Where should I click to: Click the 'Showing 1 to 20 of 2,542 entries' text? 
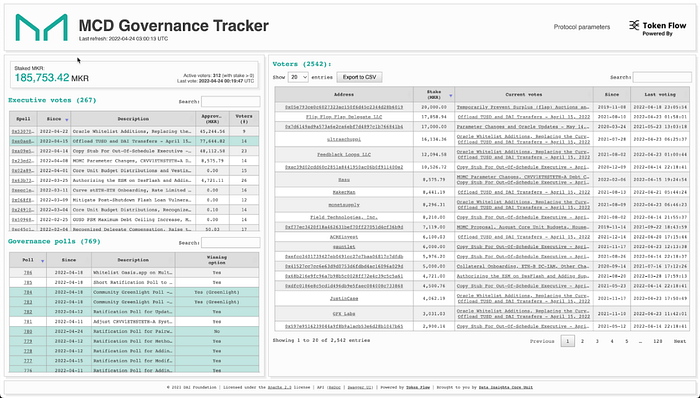[321, 340]
